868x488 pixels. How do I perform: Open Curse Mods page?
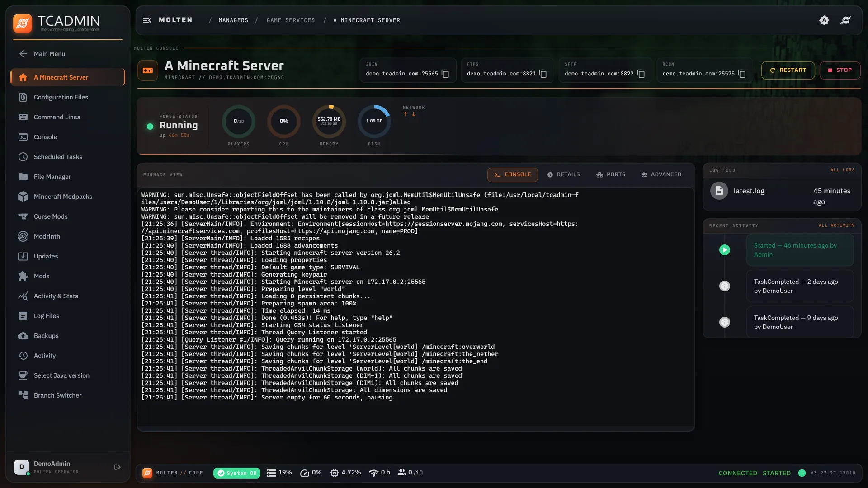(67, 216)
